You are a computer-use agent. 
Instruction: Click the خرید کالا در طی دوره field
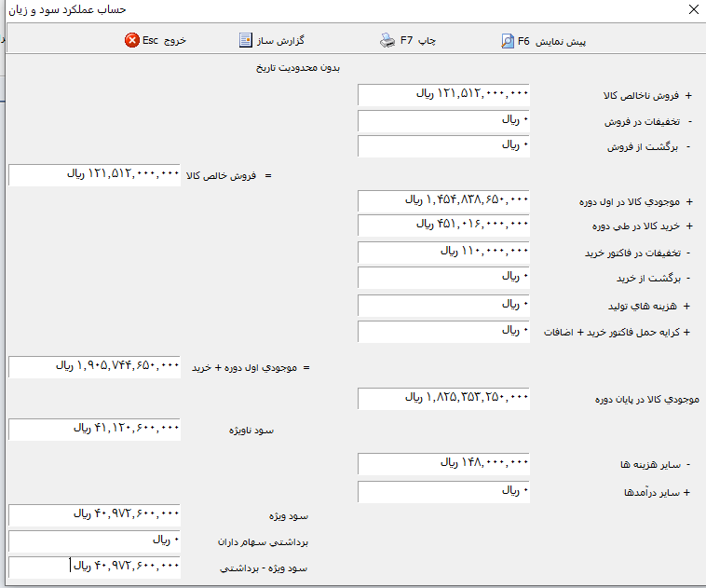point(443,226)
